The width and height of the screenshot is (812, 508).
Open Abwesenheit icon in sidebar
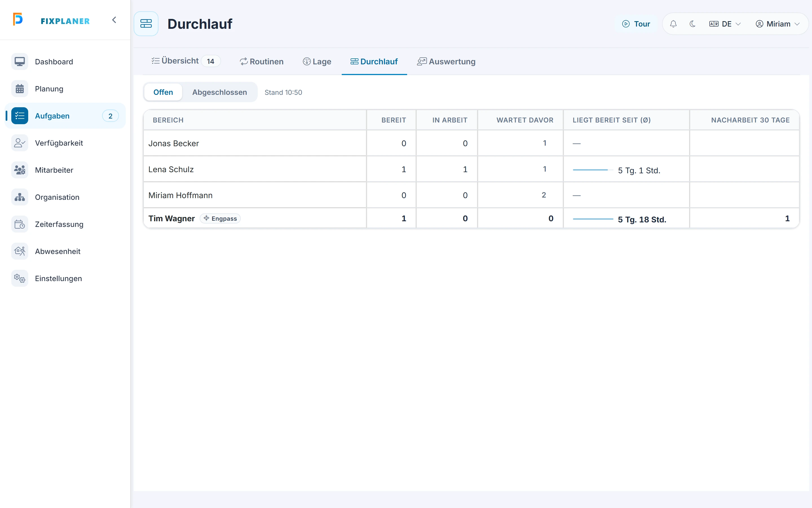tap(19, 251)
